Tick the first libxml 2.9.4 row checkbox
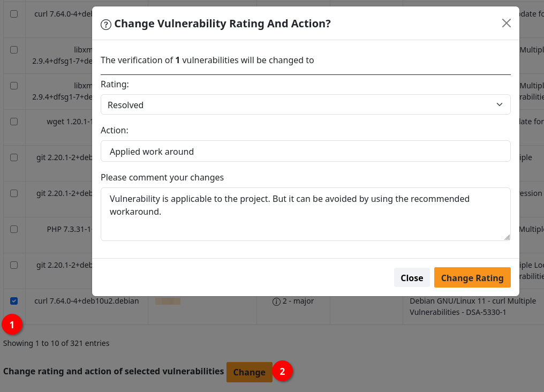 [x=14, y=50]
